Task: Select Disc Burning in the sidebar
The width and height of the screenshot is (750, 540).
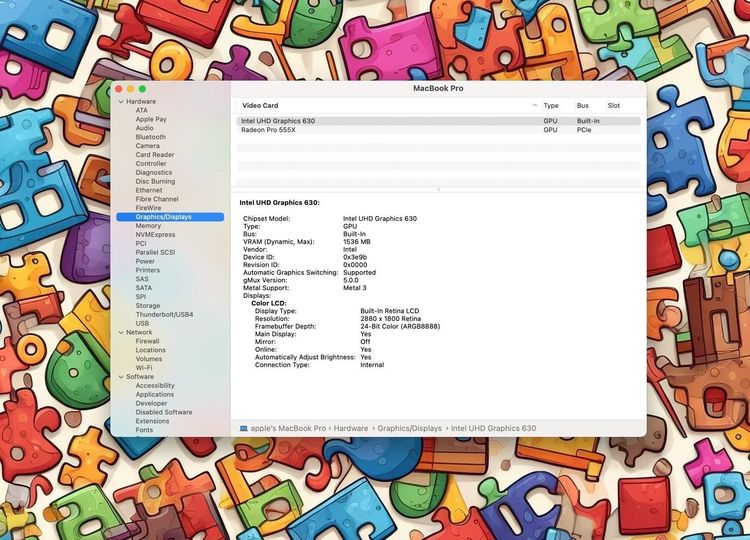Action: (155, 182)
